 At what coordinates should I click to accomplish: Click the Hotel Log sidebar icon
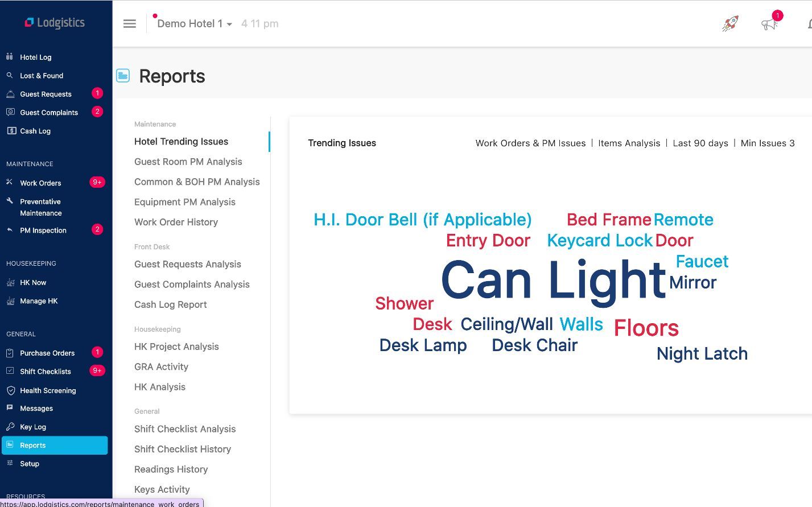[x=10, y=57]
